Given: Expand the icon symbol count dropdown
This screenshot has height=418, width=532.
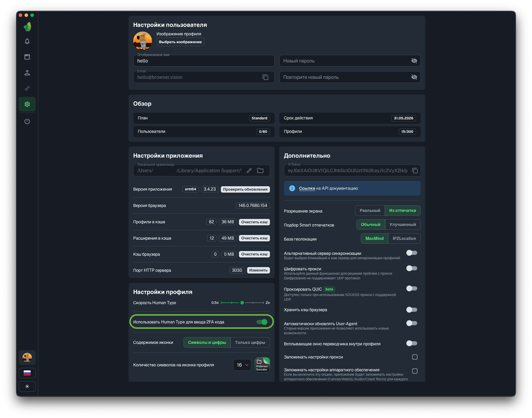Looking at the screenshot, I should click(x=242, y=365).
